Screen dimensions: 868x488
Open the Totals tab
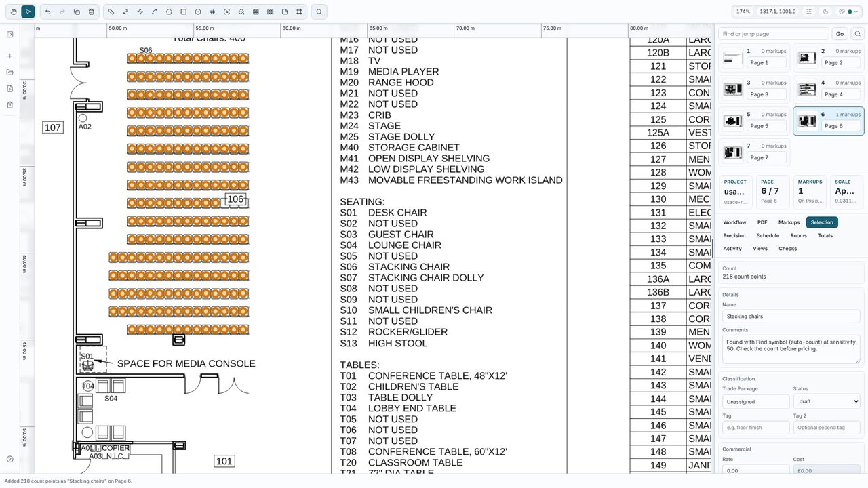[x=825, y=235]
